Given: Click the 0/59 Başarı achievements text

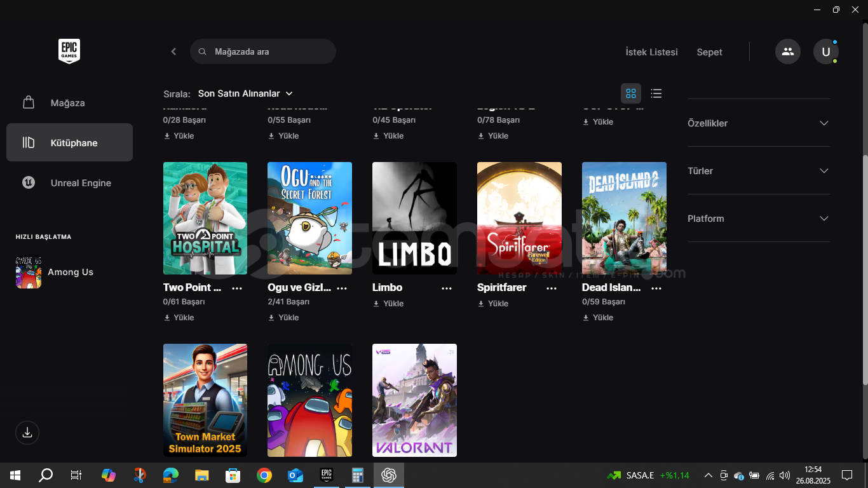Looking at the screenshot, I should (x=603, y=302).
